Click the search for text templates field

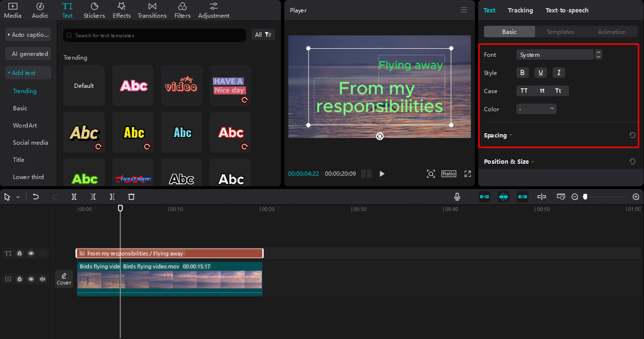[155, 35]
